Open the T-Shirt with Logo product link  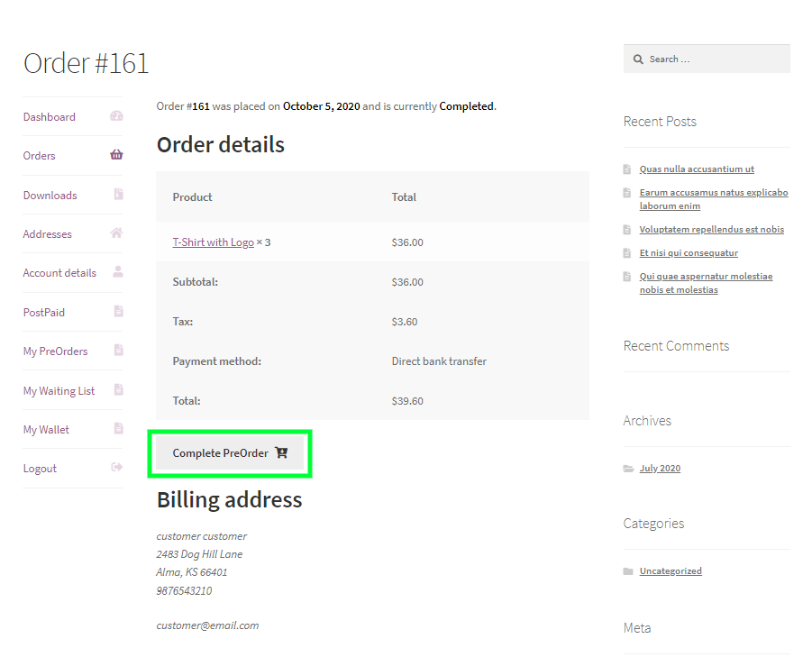click(x=213, y=242)
